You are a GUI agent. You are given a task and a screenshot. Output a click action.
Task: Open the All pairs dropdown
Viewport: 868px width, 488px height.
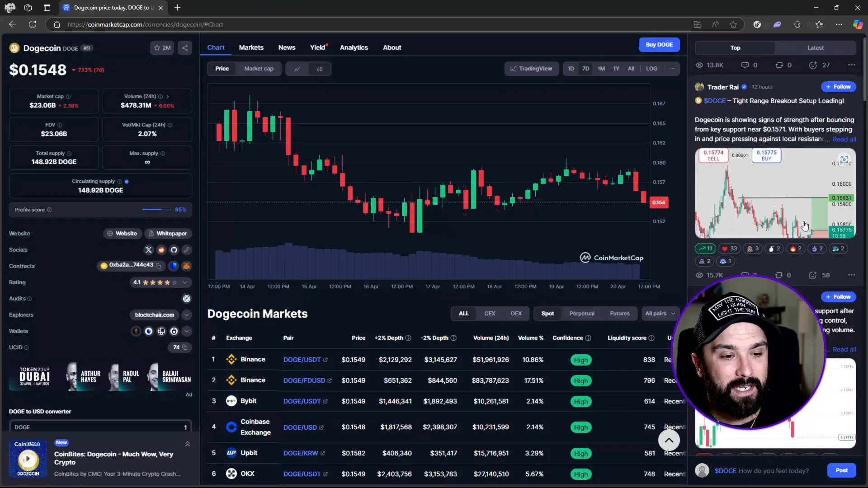tap(660, 314)
